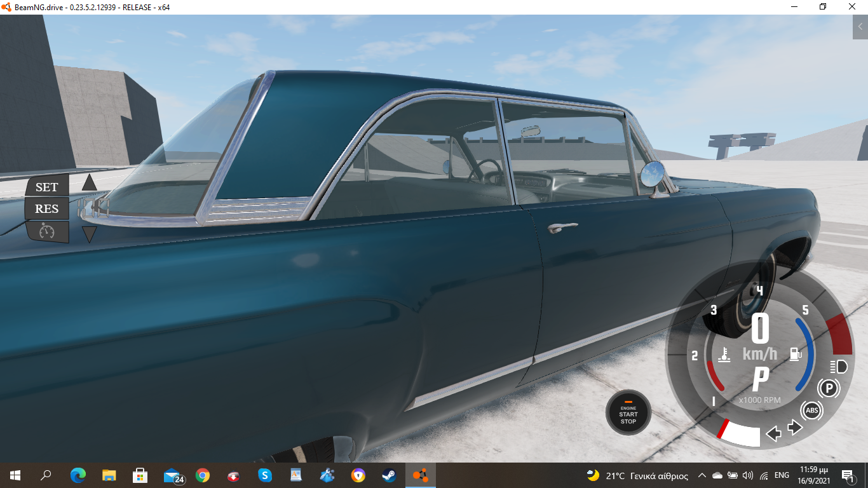Open Microsoft Store from taskbar
The width and height of the screenshot is (868, 488).
(x=140, y=475)
